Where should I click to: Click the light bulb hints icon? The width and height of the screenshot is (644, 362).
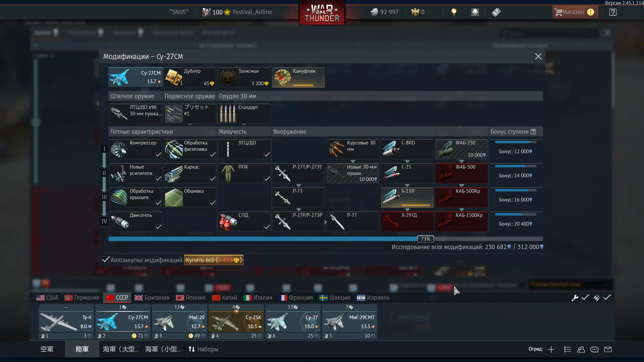[454, 12]
